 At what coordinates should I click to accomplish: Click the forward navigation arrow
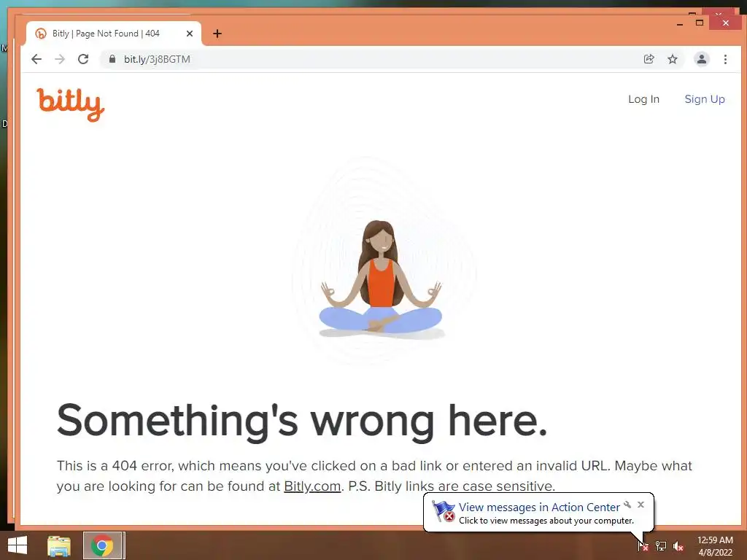coord(60,59)
